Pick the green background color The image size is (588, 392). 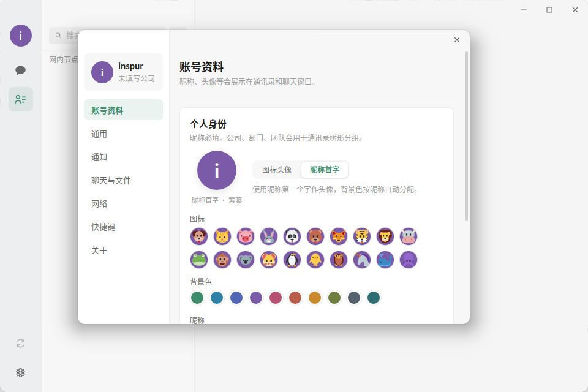197,298
